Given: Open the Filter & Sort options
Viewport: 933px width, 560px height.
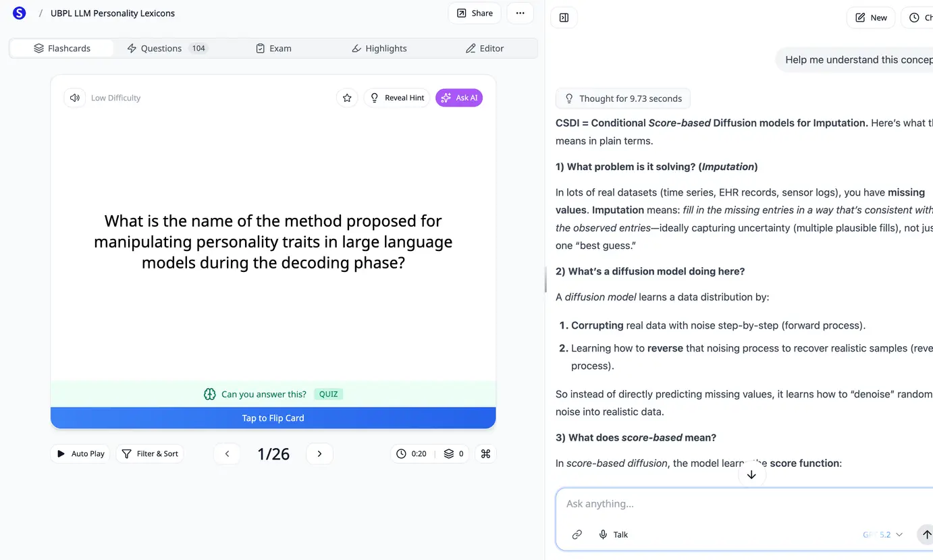Looking at the screenshot, I should (150, 453).
